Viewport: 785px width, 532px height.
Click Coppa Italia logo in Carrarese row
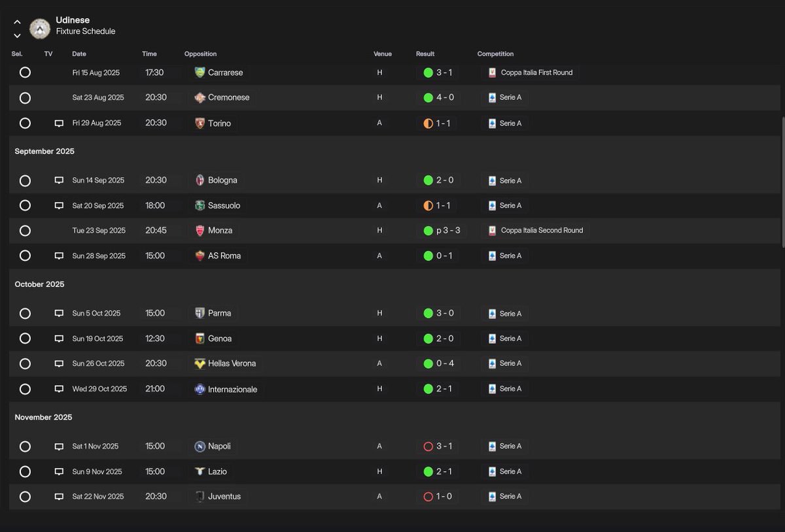tap(492, 73)
